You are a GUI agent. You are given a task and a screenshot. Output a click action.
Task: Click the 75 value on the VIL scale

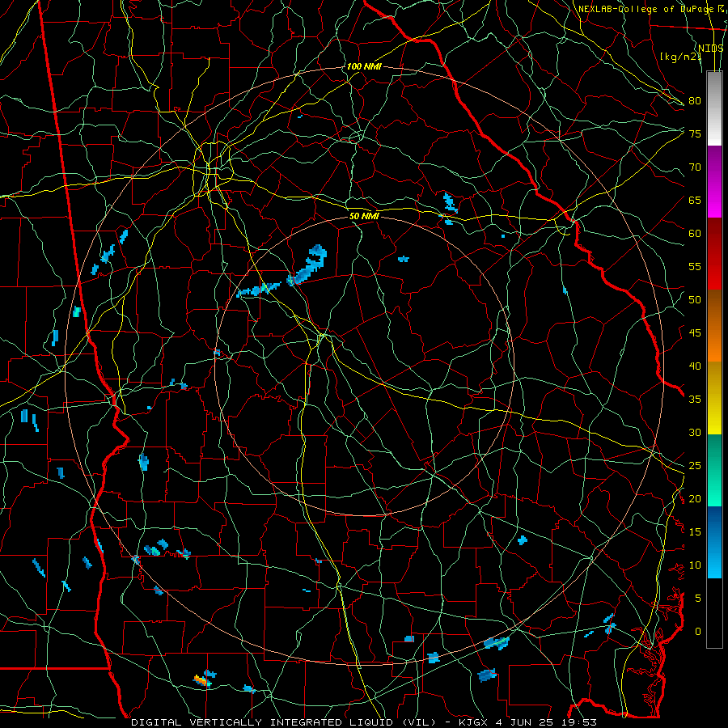pyautogui.click(x=695, y=133)
